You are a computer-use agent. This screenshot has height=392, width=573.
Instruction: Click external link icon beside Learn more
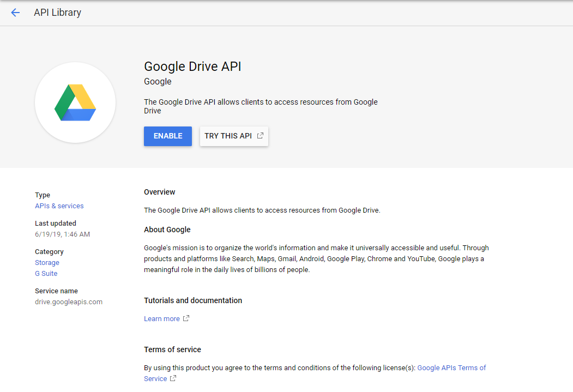pos(186,318)
